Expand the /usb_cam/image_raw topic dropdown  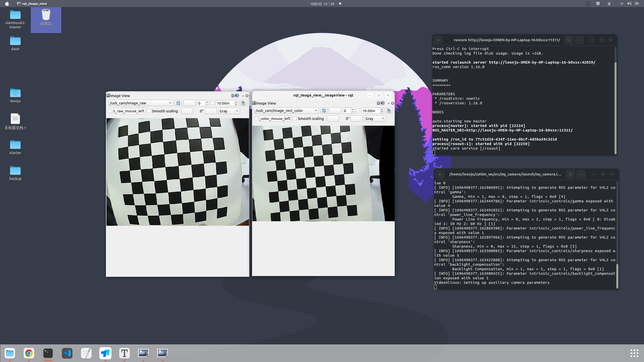pyautogui.click(x=170, y=103)
